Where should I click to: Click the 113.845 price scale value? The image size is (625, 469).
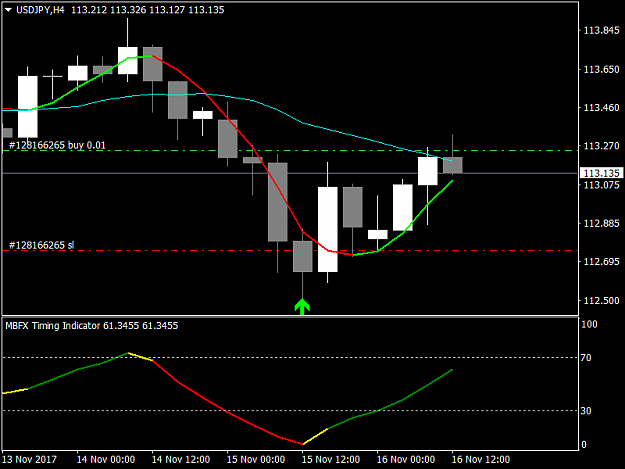point(601,30)
